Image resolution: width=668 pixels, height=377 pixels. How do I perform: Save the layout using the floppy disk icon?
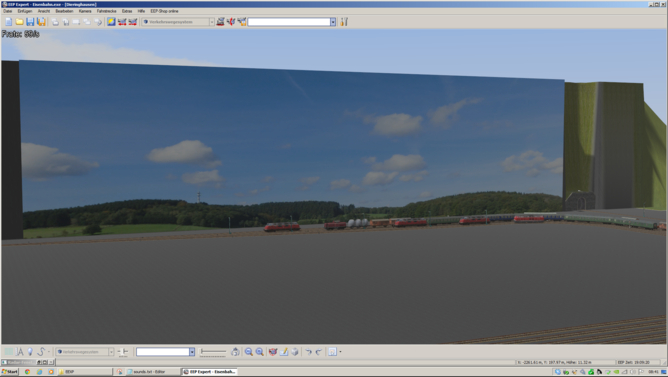coord(30,22)
